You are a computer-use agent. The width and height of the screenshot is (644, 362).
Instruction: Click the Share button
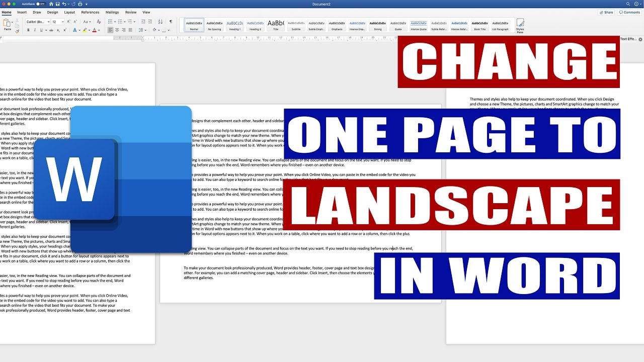click(x=606, y=12)
